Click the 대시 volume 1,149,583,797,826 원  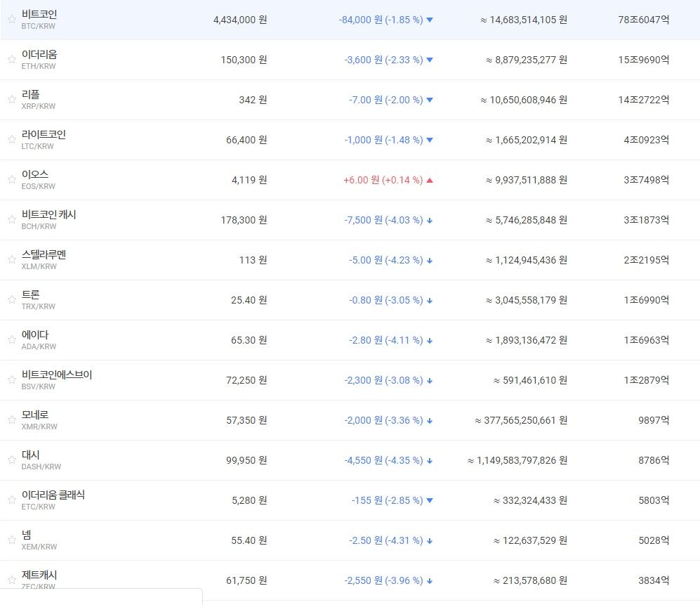pyautogui.click(x=517, y=460)
